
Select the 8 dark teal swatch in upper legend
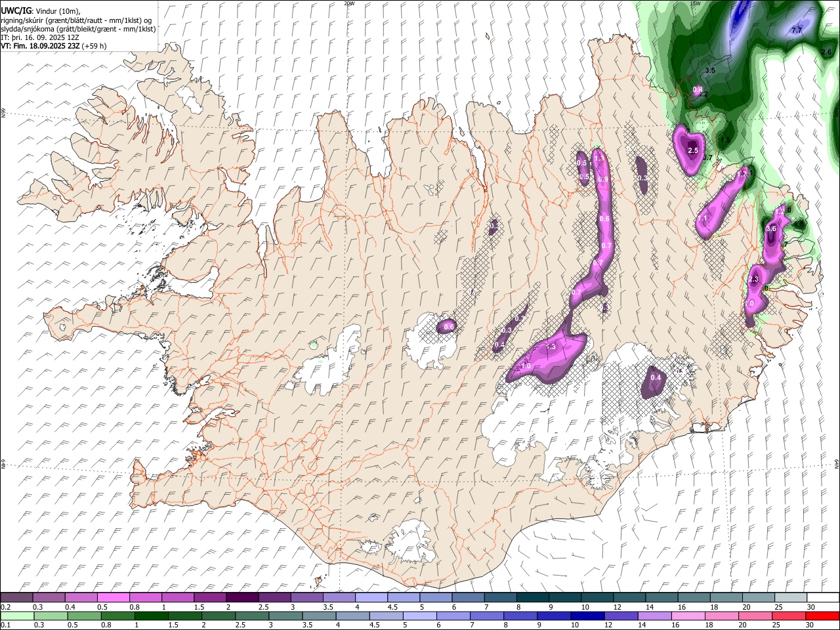click(x=532, y=597)
